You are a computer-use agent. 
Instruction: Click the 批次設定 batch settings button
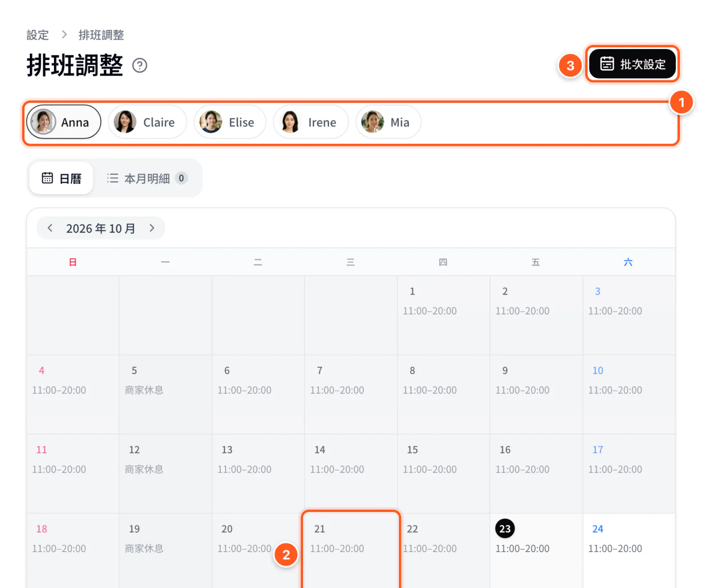(632, 64)
